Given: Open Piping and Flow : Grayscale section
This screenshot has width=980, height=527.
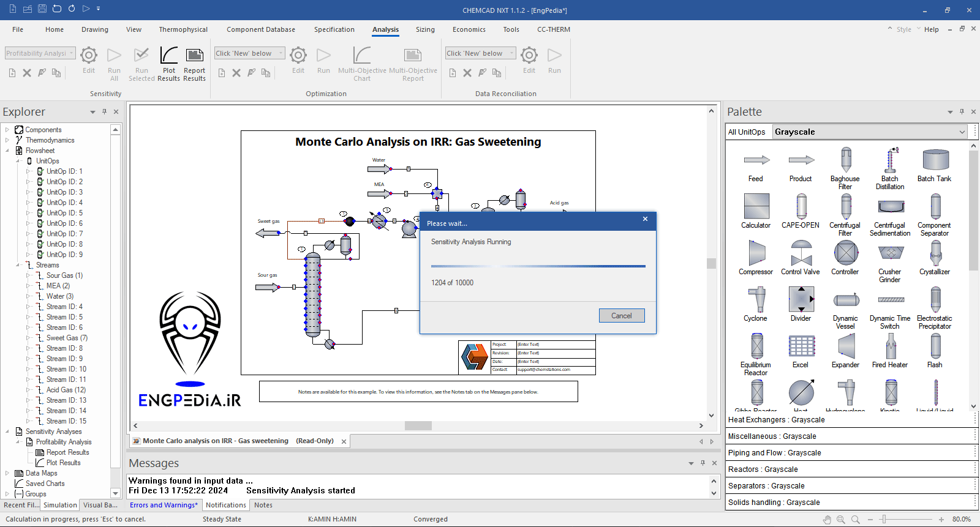Looking at the screenshot, I should 850,453.
